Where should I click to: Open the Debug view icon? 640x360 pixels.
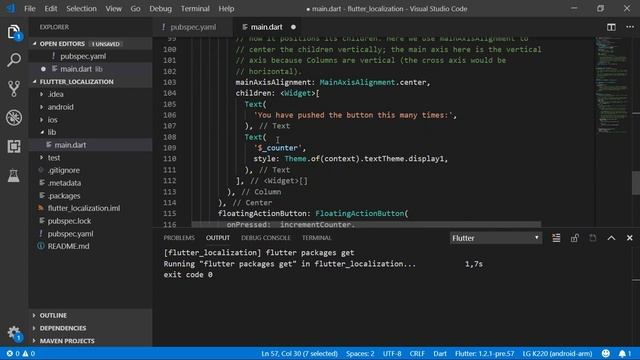14,118
